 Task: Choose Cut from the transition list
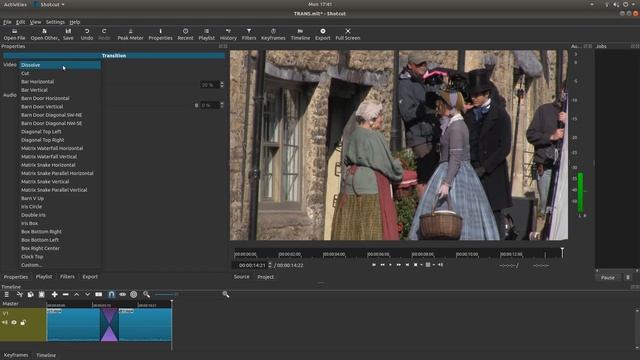(60, 73)
